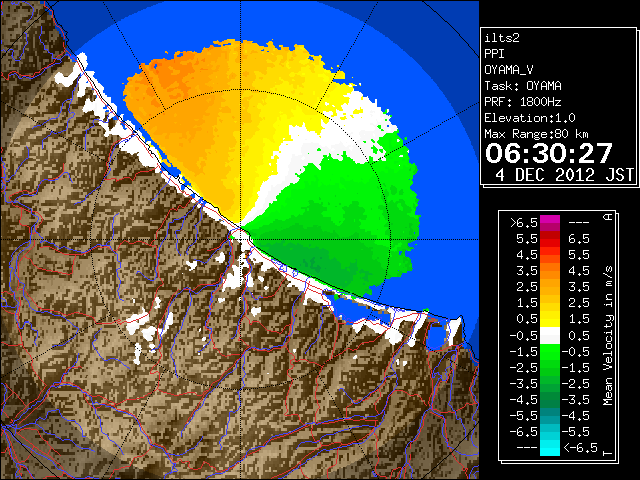Click the "PRF: 1800Hz" line

point(523,102)
